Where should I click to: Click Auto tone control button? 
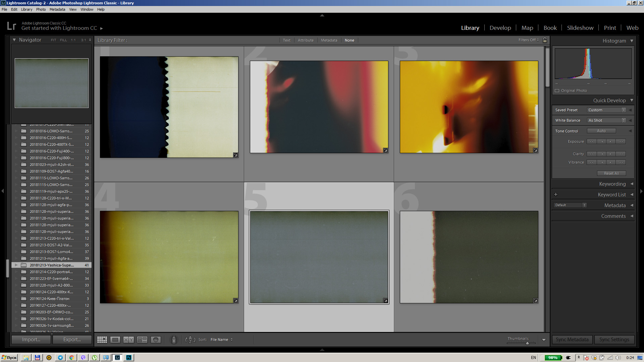coord(601,131)
